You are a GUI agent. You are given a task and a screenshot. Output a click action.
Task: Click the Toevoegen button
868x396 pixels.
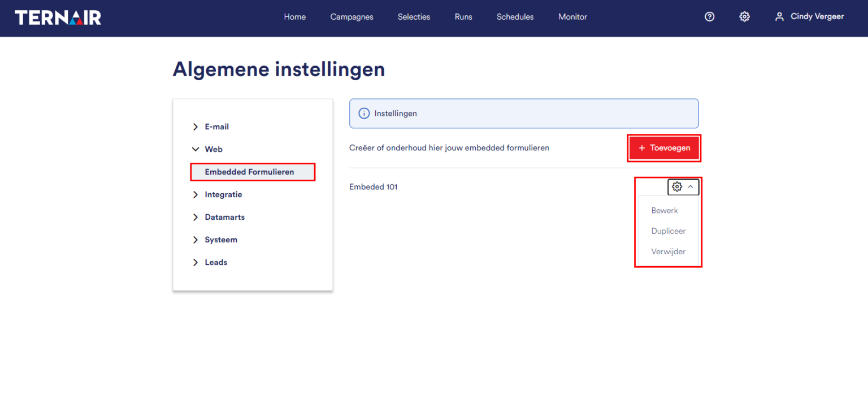(664, 148)
